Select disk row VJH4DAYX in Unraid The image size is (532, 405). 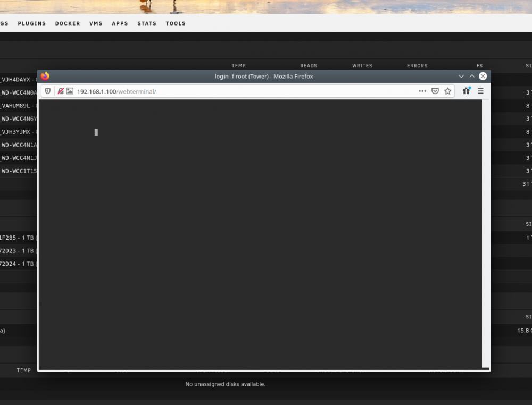click(18, 80)
